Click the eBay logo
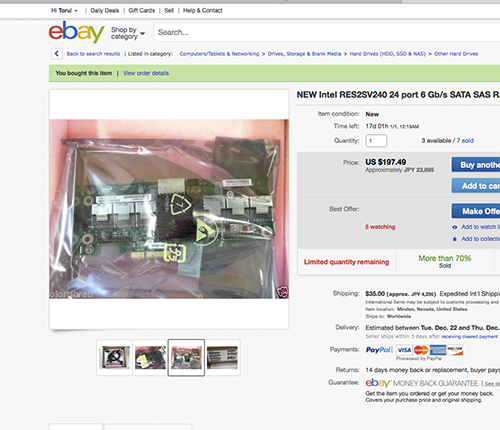The image size is (500, 430). click(x=76, y=32)
